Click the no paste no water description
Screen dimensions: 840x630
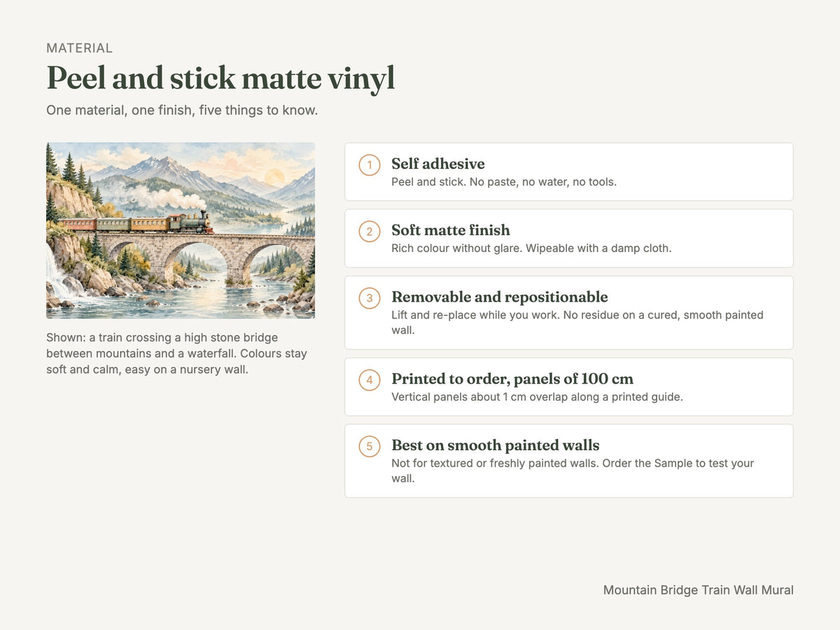[x=504, y=182]
